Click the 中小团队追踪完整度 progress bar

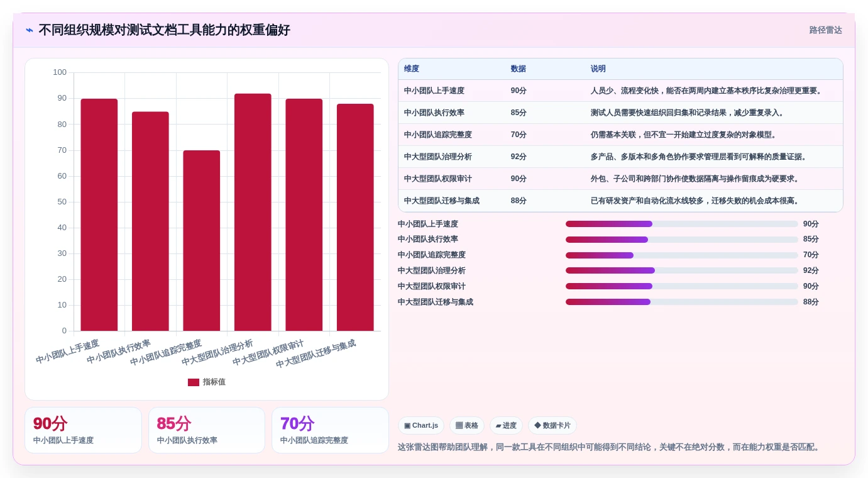click(682, 255)
